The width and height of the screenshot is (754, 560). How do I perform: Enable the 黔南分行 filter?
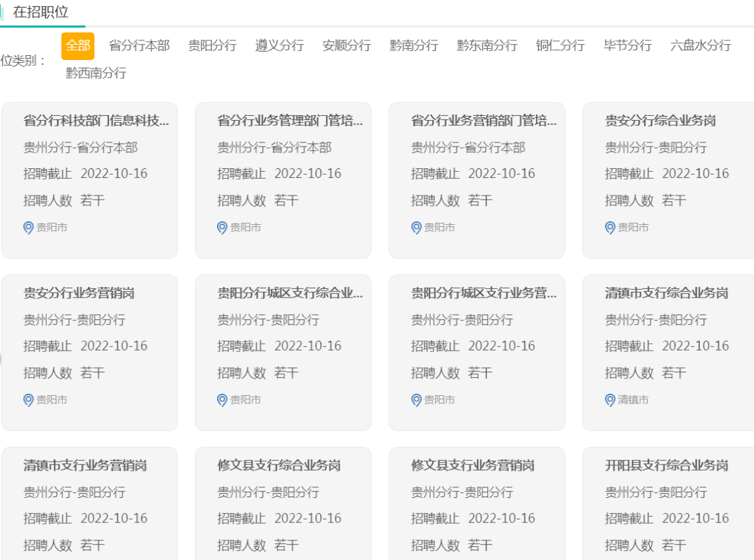click(414, 45)
